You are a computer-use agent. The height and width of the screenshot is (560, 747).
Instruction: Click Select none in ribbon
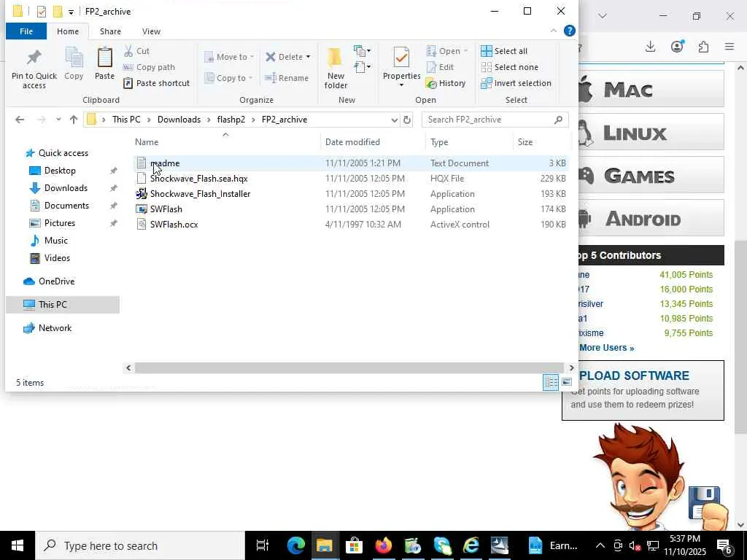point(509,67)
